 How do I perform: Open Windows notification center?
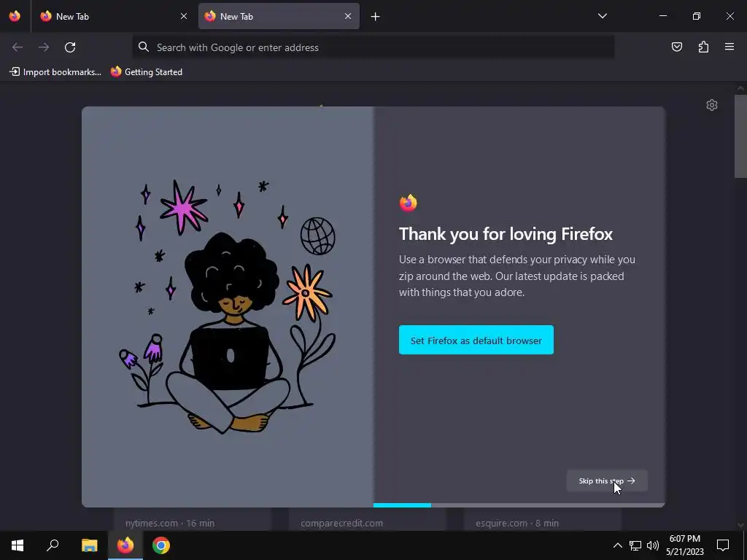coord(723,545)
